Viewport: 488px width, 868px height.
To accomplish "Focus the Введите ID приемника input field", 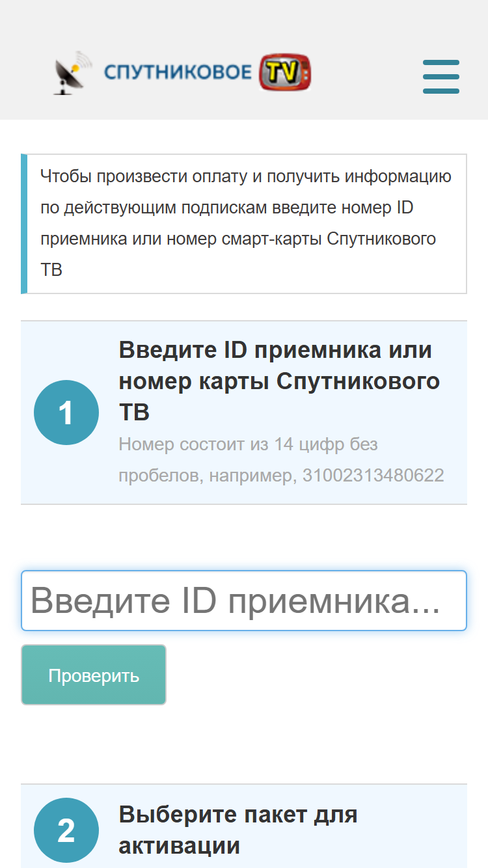I will click(x=244, y=601).
